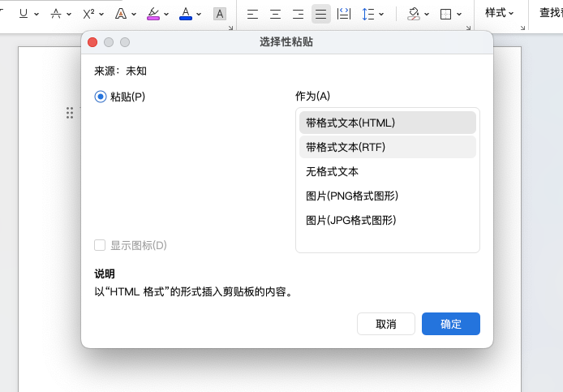Apply superscript X² formatting
Screen dimensions: 563x392
coord(88,14)
